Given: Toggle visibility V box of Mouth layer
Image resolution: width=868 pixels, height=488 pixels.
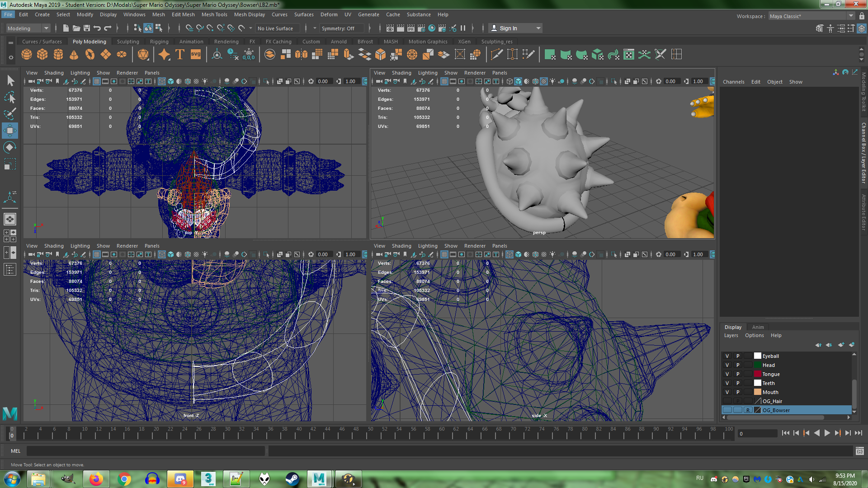Looking at the screenshot, I should coord(727,392).
